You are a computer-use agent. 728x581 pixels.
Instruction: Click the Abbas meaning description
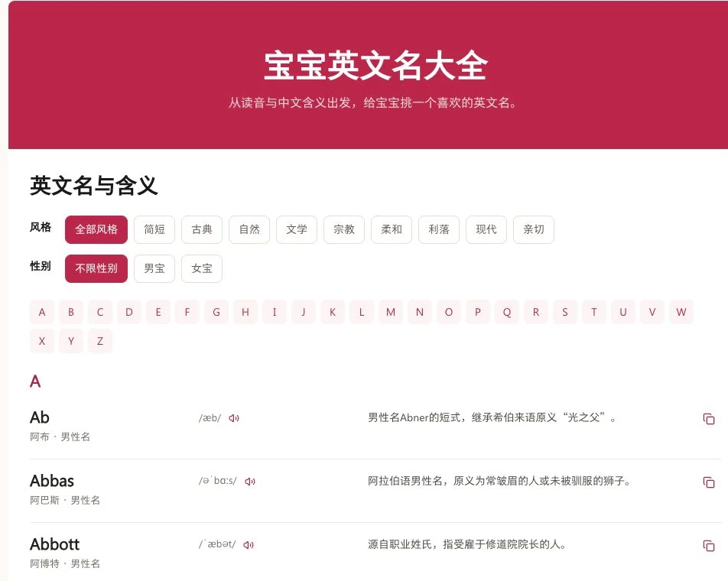point(499,481)
